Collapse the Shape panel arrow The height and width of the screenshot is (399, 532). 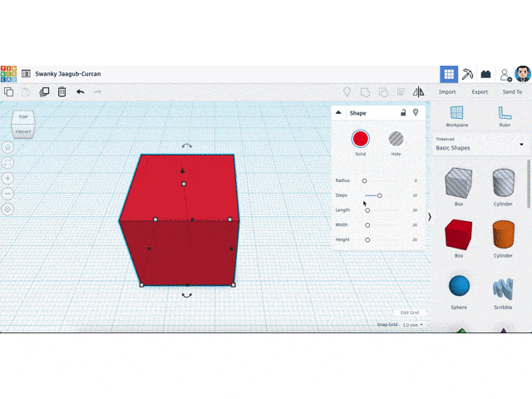(x=338, y=113)
